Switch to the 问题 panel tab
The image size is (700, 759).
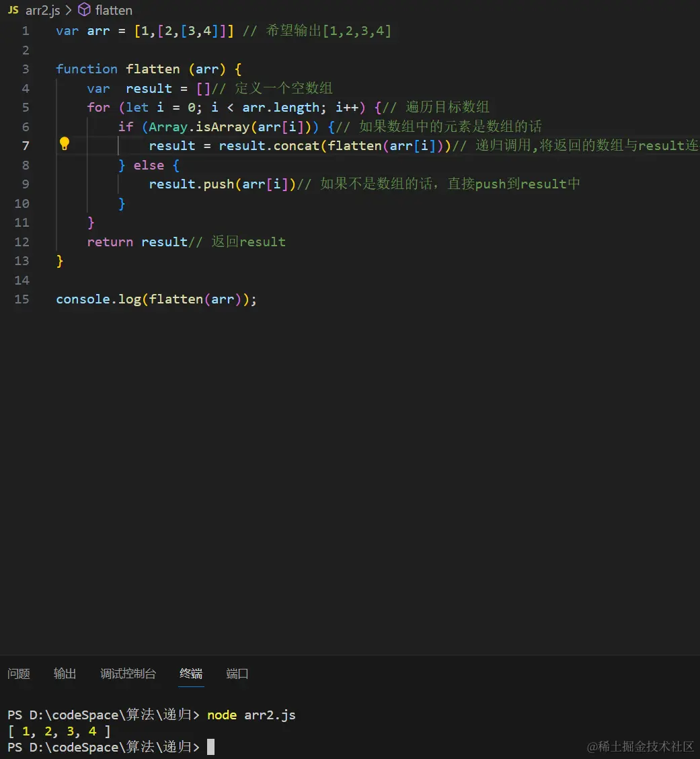(19, 674)
